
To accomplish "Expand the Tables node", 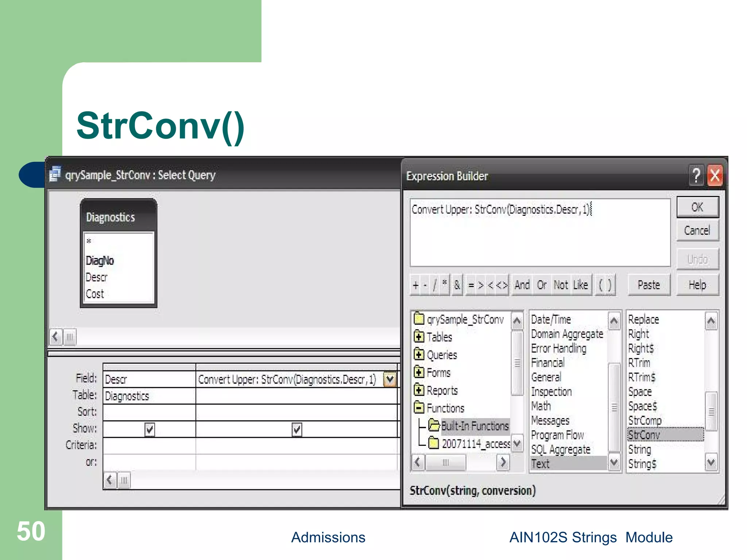I will [x=419, y=337].
